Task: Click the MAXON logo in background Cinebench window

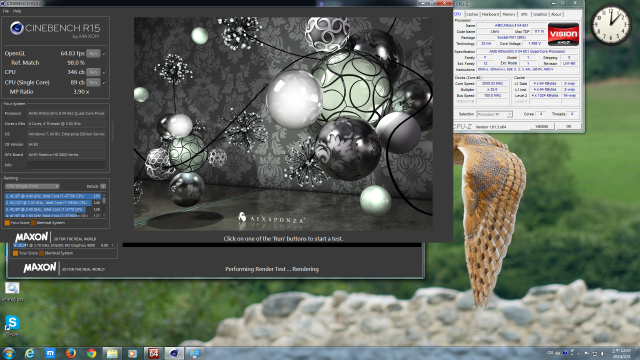Action: pos(40,268)
